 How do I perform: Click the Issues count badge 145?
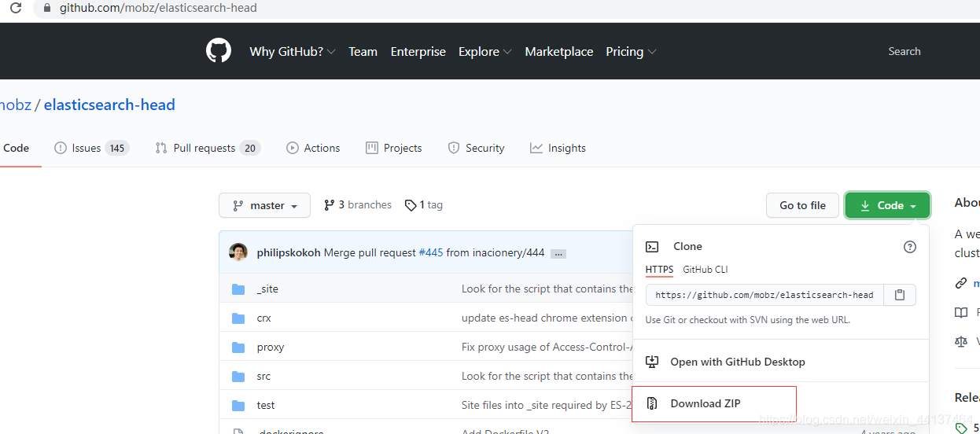coord(116,148)
